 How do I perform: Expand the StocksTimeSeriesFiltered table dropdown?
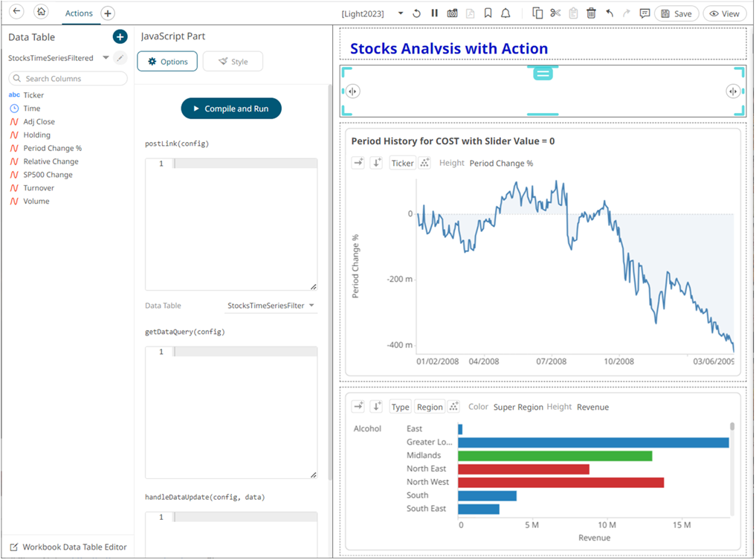click(106, 58)
